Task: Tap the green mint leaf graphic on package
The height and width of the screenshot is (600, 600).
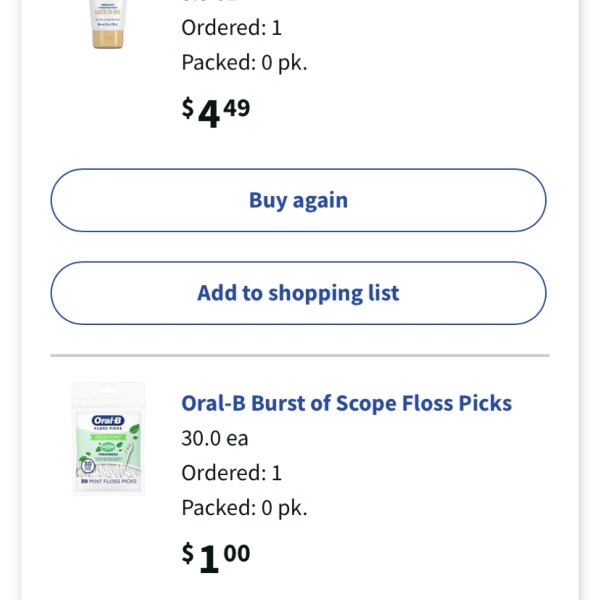Action: pos(133,430)
